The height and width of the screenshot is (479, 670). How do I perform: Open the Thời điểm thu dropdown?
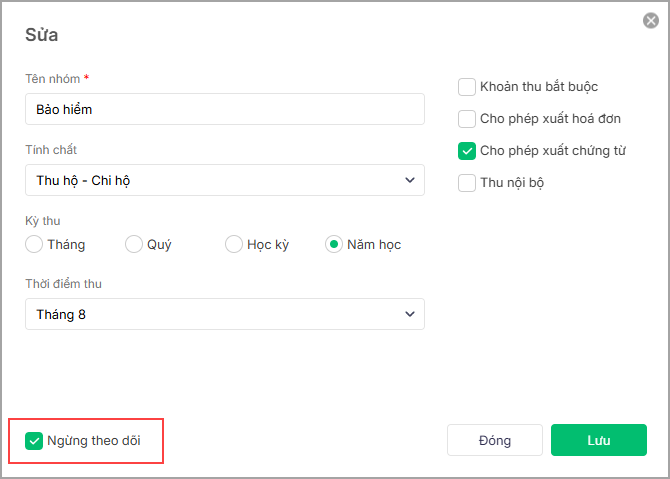pos(224,314)
